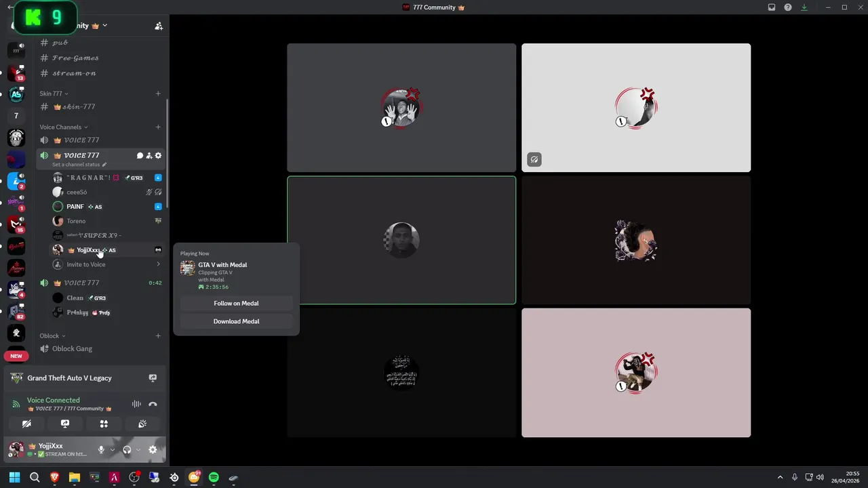Screen dimensions: 868x488
Task: Click create channel plus next to Skin 777
Action: coord(158,94)
